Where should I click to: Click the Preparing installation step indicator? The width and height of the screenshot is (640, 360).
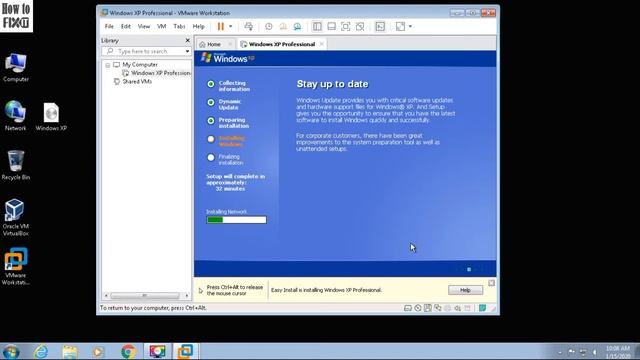(x=211, y=121)
